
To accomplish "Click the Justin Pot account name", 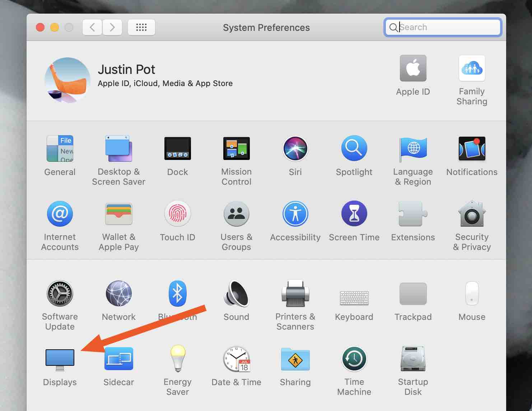I will 126,69.
